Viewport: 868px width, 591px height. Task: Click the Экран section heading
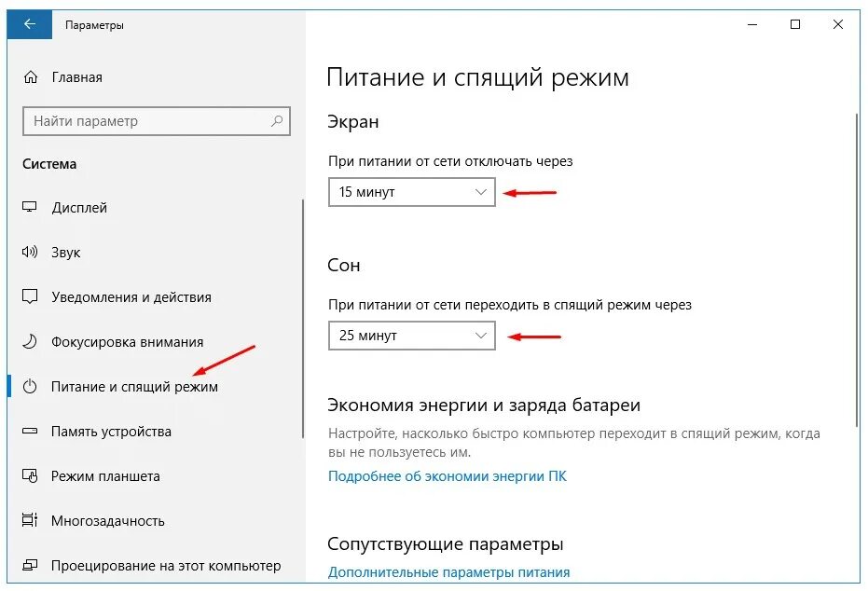coord(353,121)
